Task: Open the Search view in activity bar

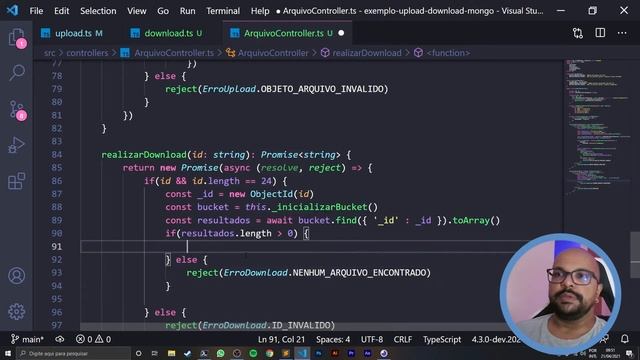Action: (17, 73)
